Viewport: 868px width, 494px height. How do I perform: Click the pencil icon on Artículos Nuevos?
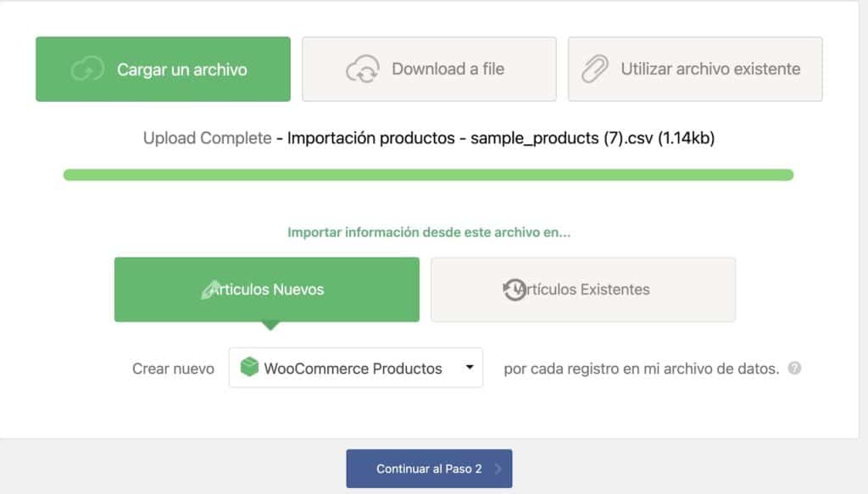[211, 289]
